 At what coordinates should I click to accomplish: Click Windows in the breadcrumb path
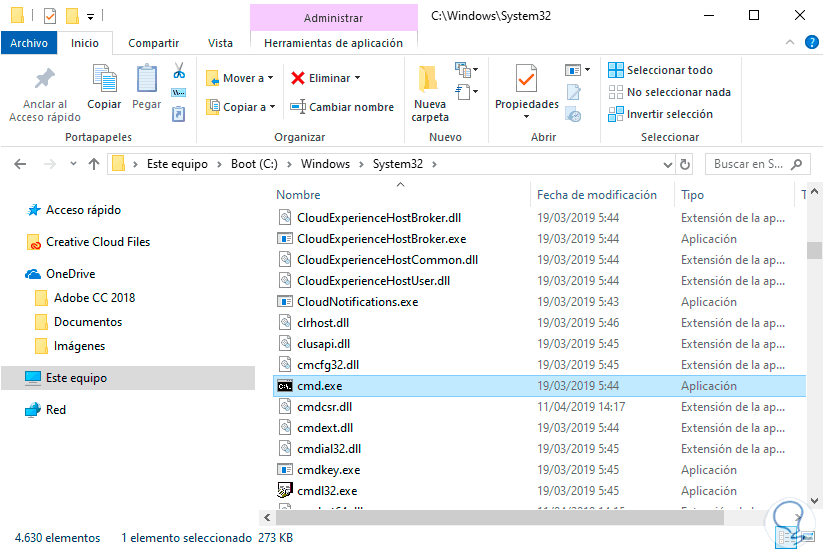(325, 164)
